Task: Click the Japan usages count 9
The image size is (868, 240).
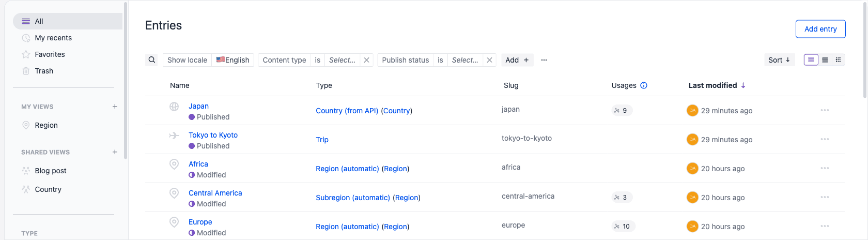Action: click(x=622, y=110)
